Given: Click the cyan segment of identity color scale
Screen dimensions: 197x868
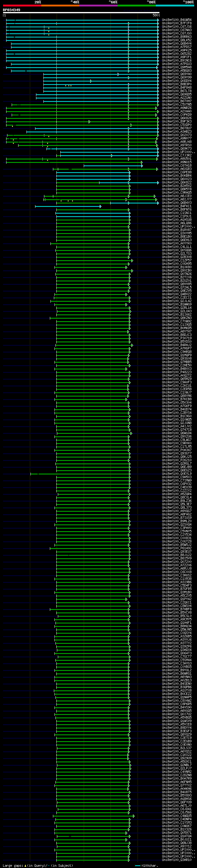Looking at the screenshot, I should click(175, 6).
